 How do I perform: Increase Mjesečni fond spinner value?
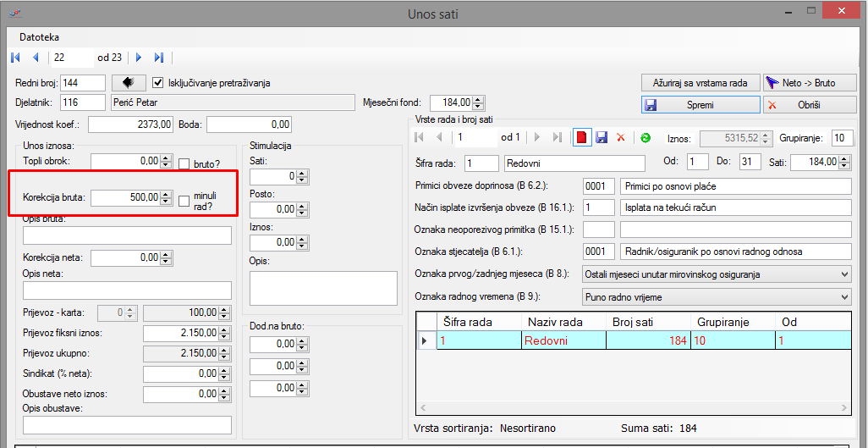tap(479, 99)
